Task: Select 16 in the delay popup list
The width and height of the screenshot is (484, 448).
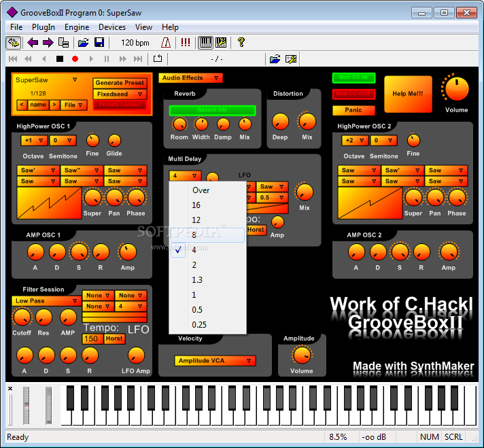Action: click(207, 205)
